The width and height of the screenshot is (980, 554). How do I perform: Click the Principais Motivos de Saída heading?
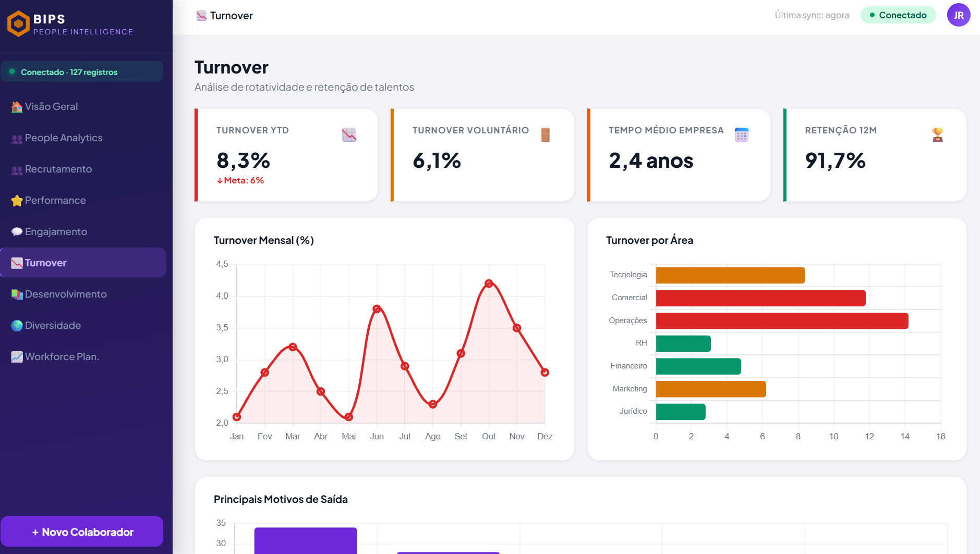281,499
